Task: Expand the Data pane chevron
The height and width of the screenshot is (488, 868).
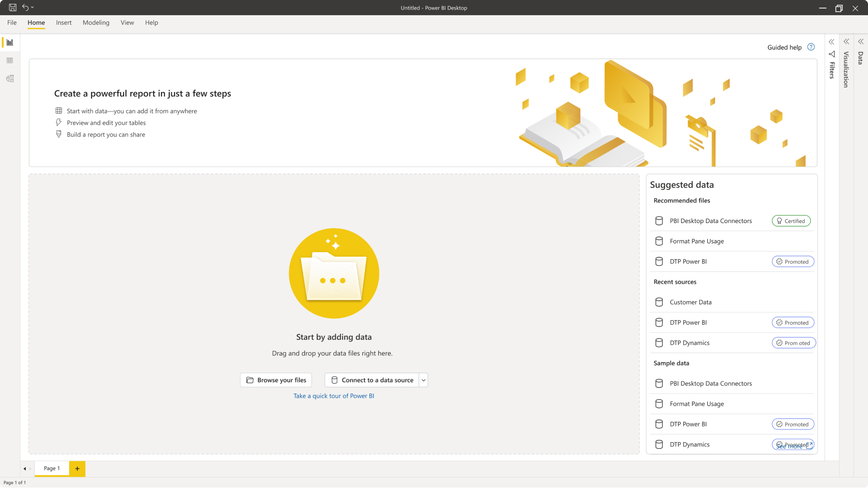Action: coord(861,42)
